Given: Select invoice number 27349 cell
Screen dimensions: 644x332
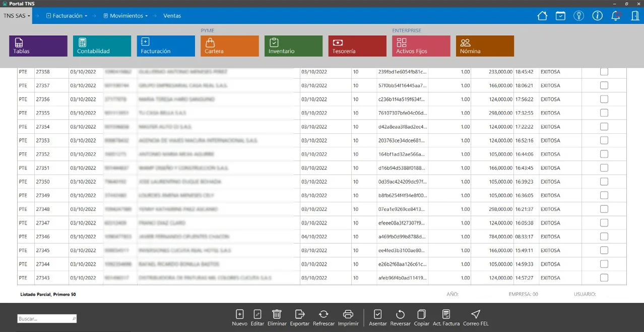Looking at the screenshot, I should (51, 195).
